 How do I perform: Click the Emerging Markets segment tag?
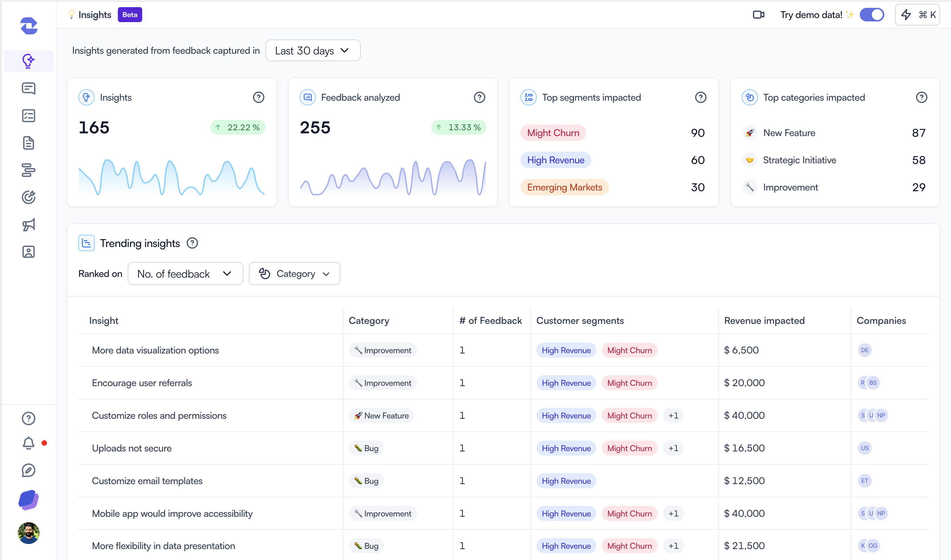[x=564, y=187]
